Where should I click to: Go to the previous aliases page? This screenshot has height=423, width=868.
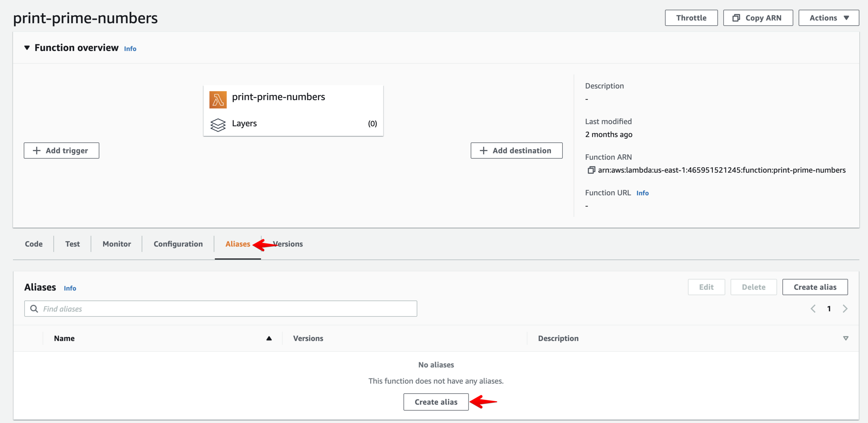(x=813, y=308)
